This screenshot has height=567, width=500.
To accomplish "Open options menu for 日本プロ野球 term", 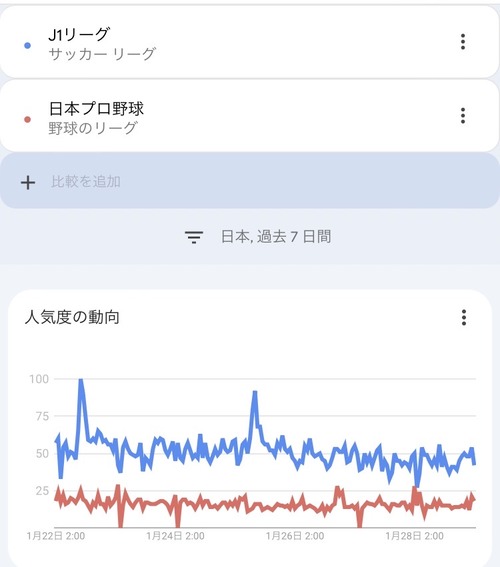I will 463,116.
